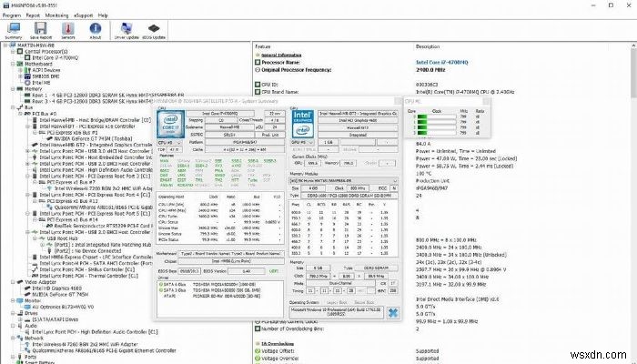
Task: Click the Intel Core i7-4700MQ processor name link
Action: (442, 62)
